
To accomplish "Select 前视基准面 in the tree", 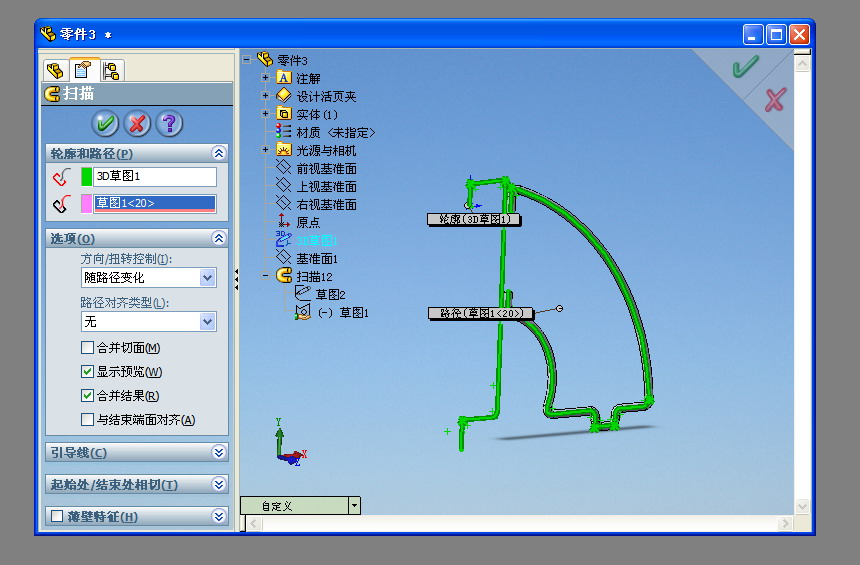I will tap(326, 168).
